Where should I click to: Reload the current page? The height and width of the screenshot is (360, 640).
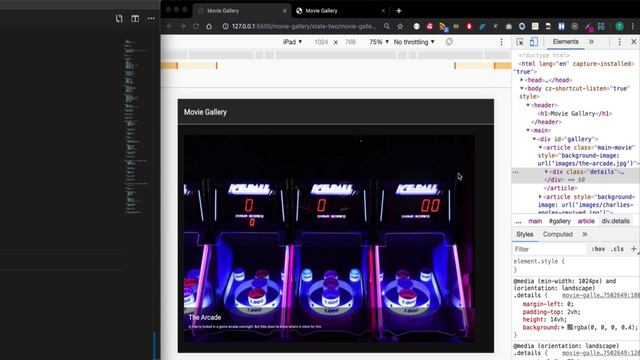[x=196, y=26]
